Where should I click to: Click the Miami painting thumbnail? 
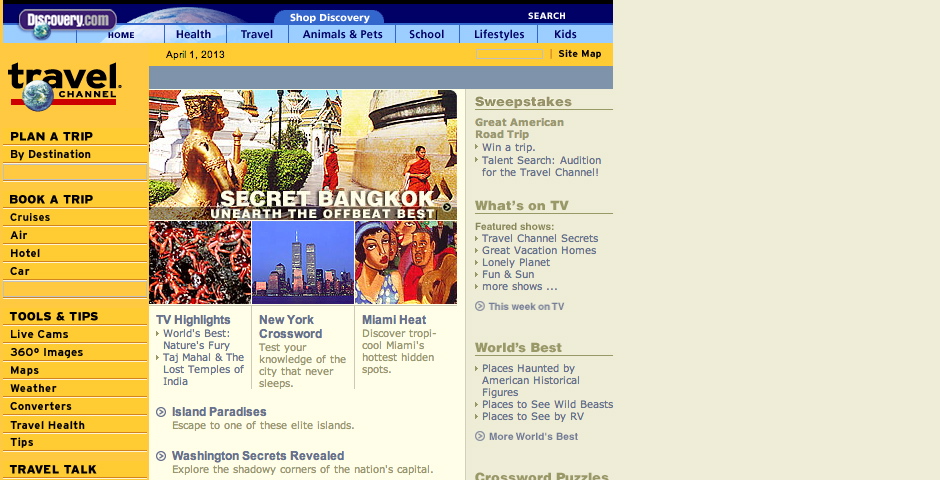click(x=406, y=262)
